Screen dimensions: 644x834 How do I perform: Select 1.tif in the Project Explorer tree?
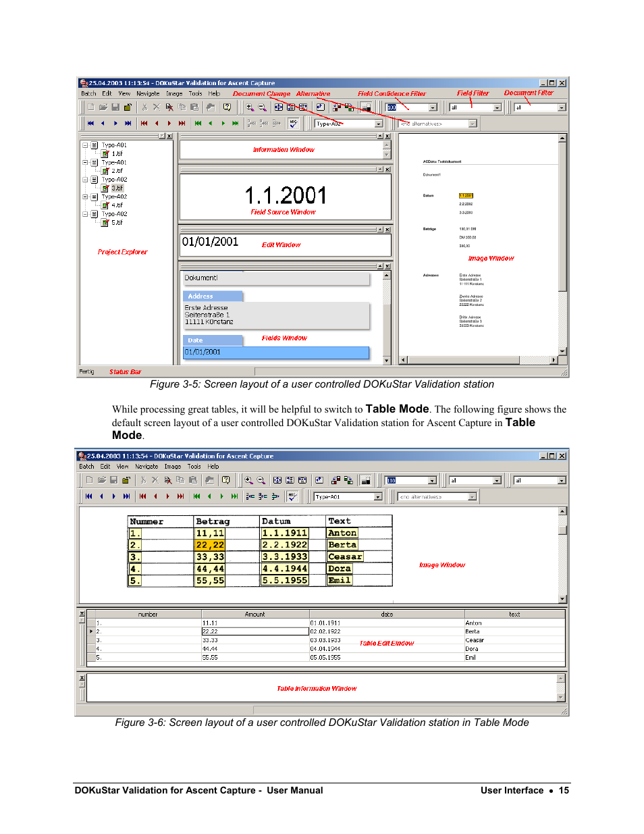[117, 154]
